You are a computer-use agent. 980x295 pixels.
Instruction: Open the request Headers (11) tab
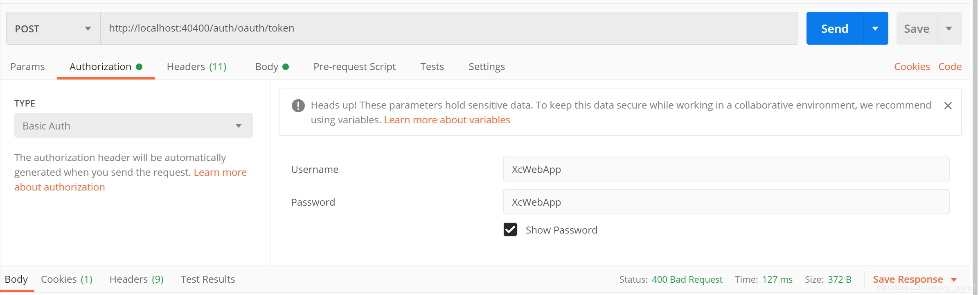(x=196, y=67)
